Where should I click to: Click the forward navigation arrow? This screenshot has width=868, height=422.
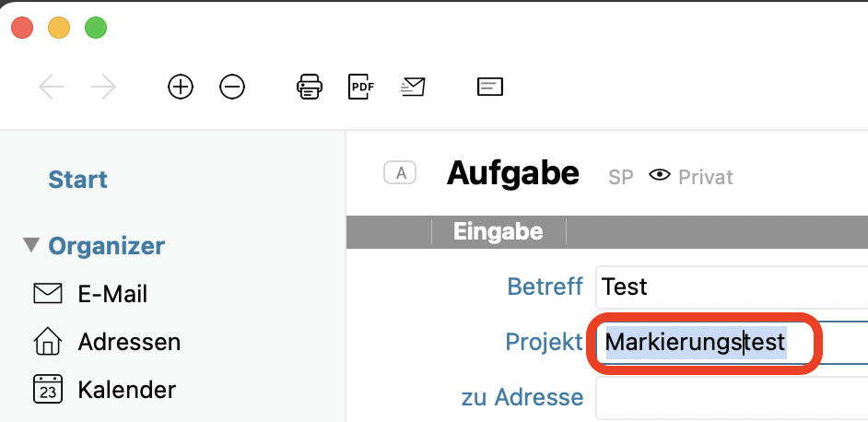coord(103,88)
